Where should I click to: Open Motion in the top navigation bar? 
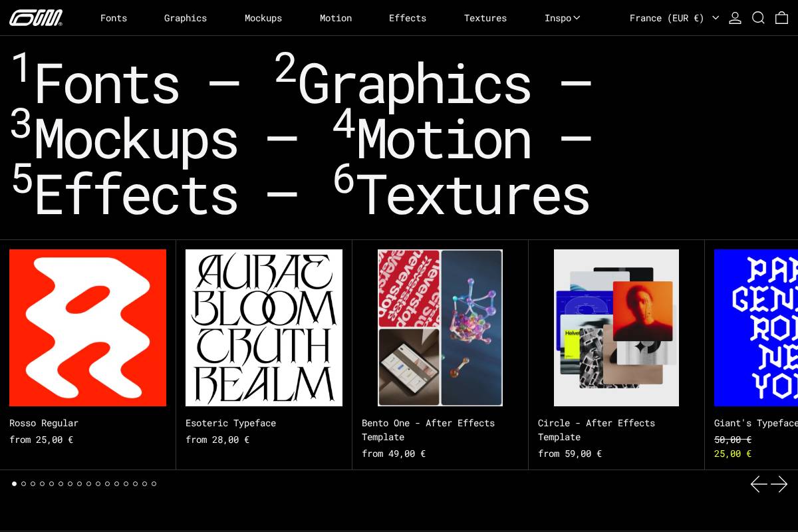336,18
